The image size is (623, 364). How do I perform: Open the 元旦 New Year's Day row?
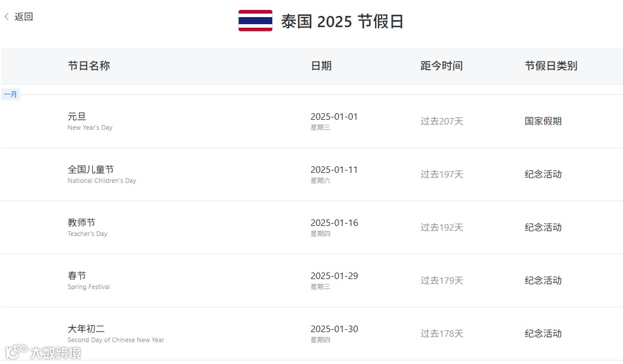[77, 117]
